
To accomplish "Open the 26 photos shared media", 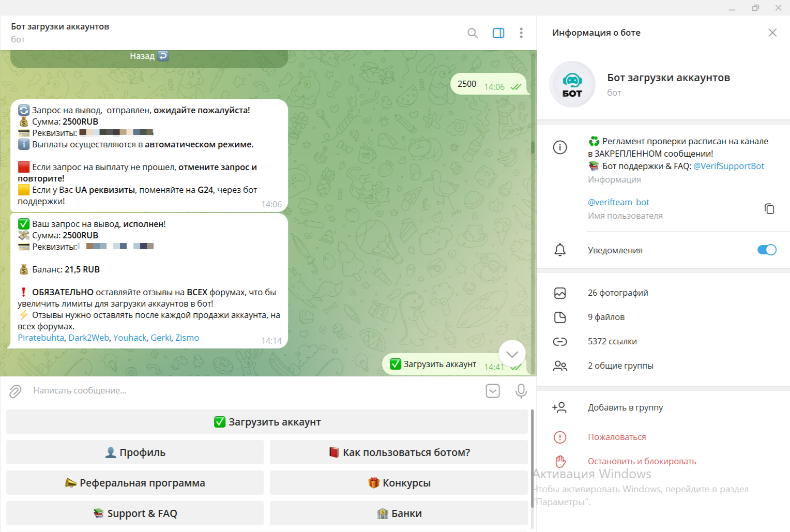I will tap(618, 293).
